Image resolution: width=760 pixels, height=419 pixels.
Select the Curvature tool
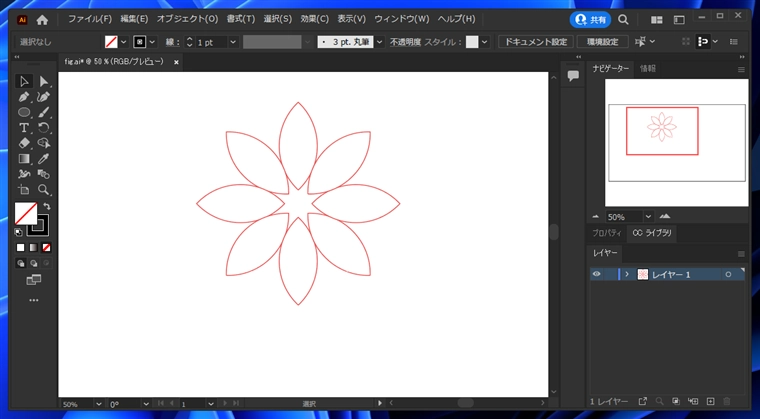pyautogui.click(x=44, y=97)
